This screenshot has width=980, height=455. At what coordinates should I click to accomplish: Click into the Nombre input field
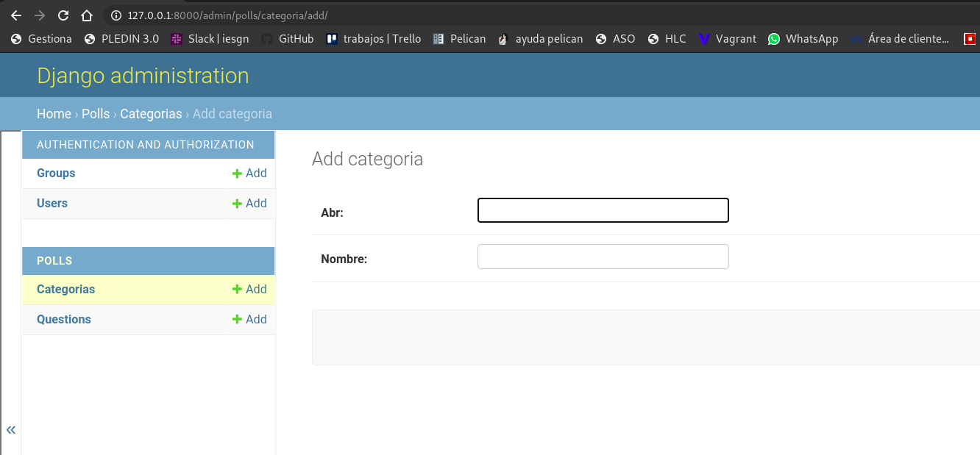pos(603,257)
